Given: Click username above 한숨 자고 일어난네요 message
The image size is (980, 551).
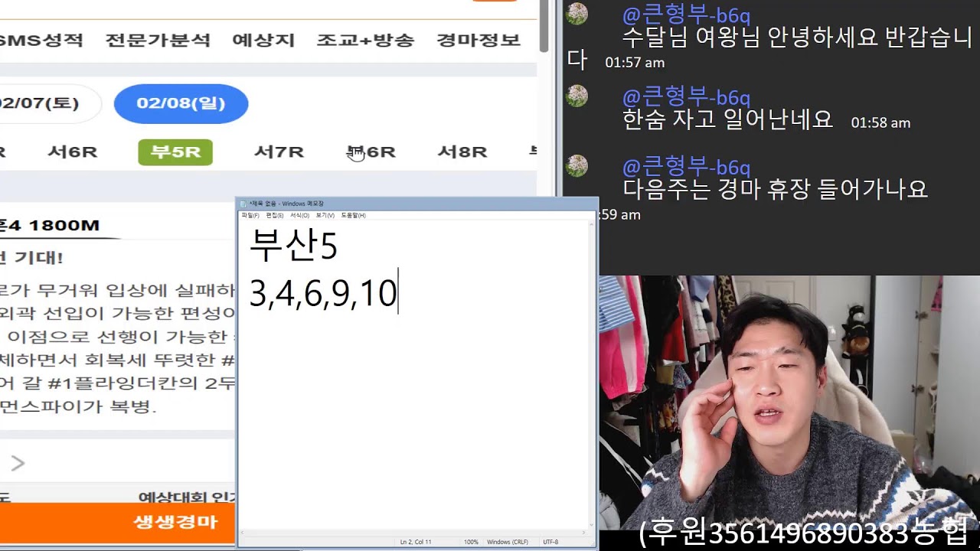Looking at the screenshot, I should point(686,98).
